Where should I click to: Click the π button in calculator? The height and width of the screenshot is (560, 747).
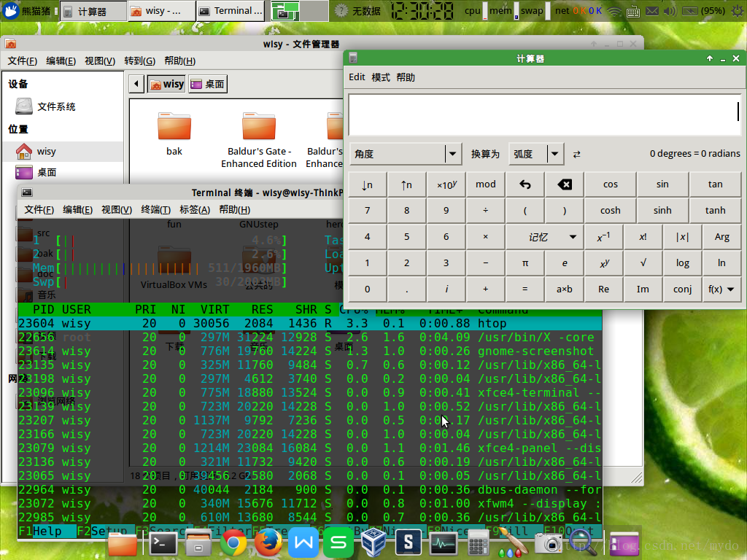point(525,262)
